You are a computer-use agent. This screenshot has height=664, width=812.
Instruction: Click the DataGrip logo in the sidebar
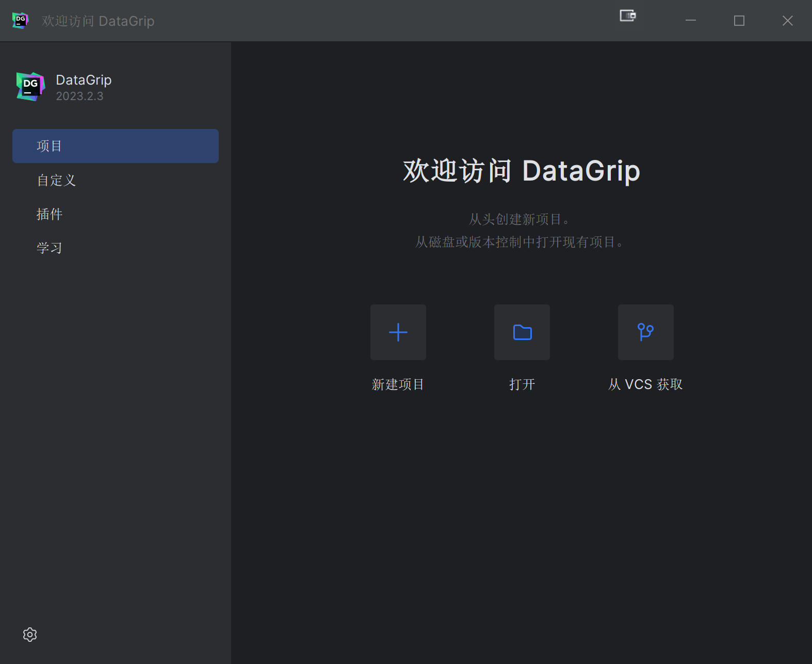click(x=30, y=87)
